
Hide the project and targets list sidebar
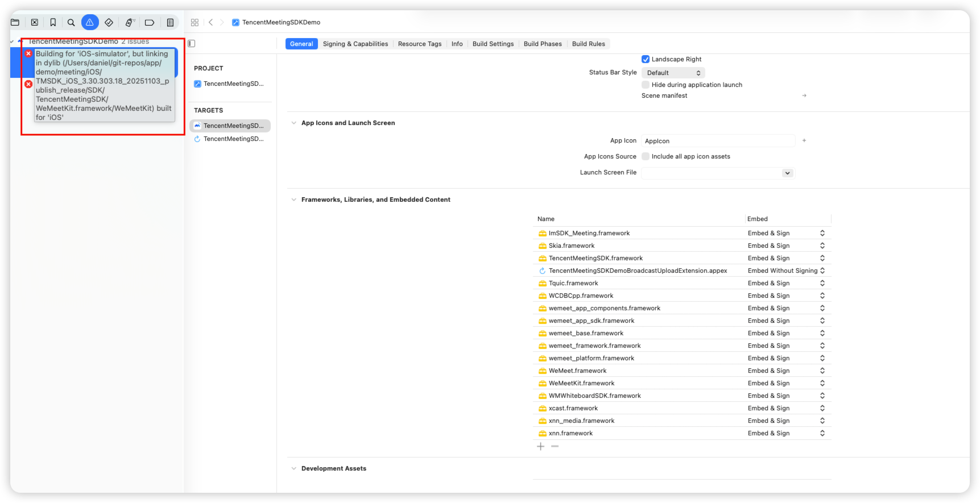(x=192, y=43)
